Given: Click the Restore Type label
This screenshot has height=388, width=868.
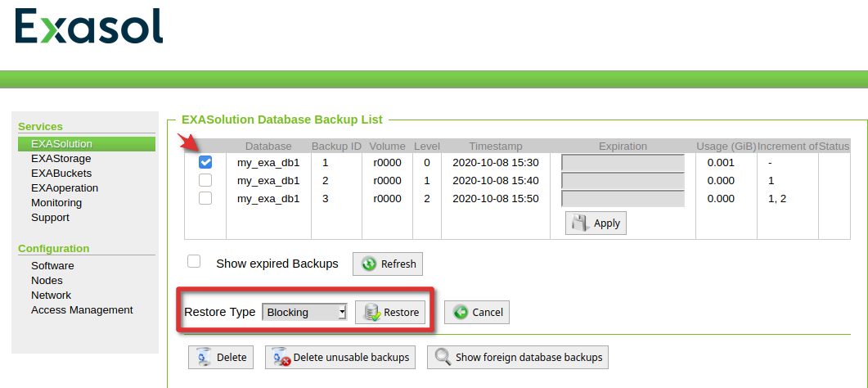Looking at the screenshot, I should 220,312.
